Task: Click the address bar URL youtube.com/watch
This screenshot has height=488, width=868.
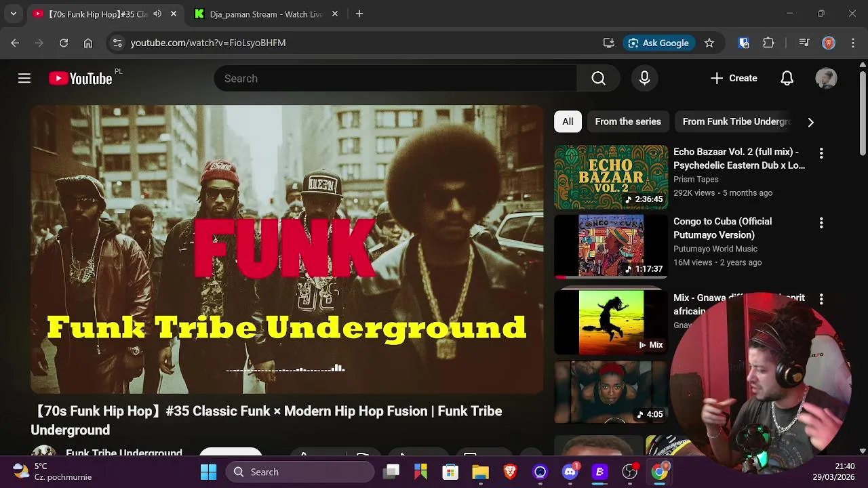Action: click(208, 43)
